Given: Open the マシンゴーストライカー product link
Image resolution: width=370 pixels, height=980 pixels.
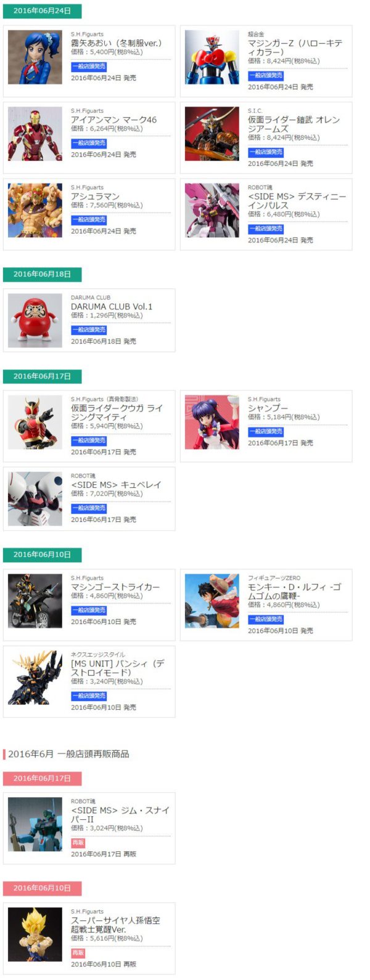Looking at the screenshot, I should 115,588.
